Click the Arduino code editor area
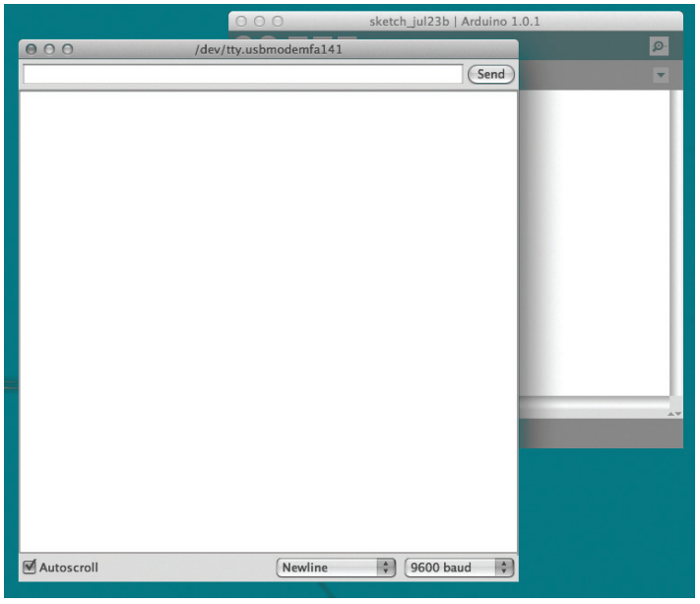This screenshot has width=700, height=604. [x=596, y=243]
